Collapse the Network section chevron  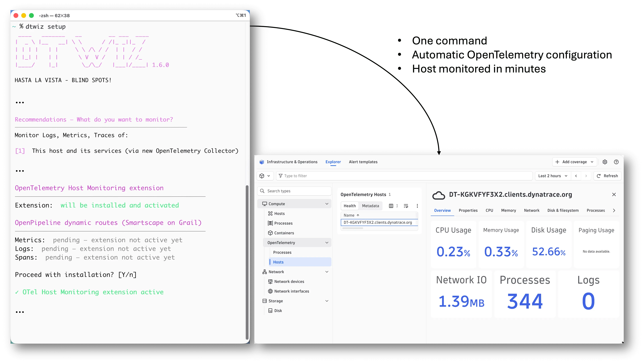pyautogui.click(x=327, y=272)
